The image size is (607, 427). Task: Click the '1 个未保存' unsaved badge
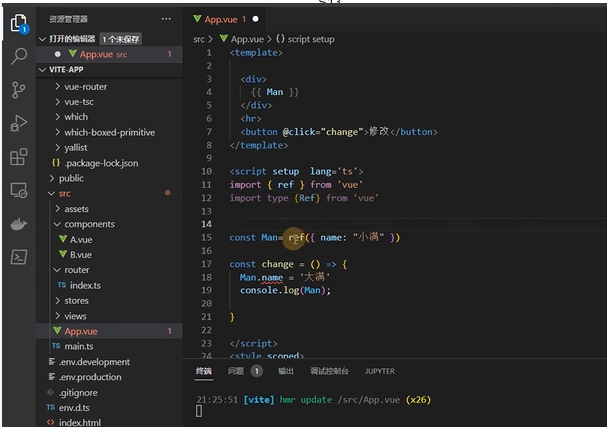[120, 39]
